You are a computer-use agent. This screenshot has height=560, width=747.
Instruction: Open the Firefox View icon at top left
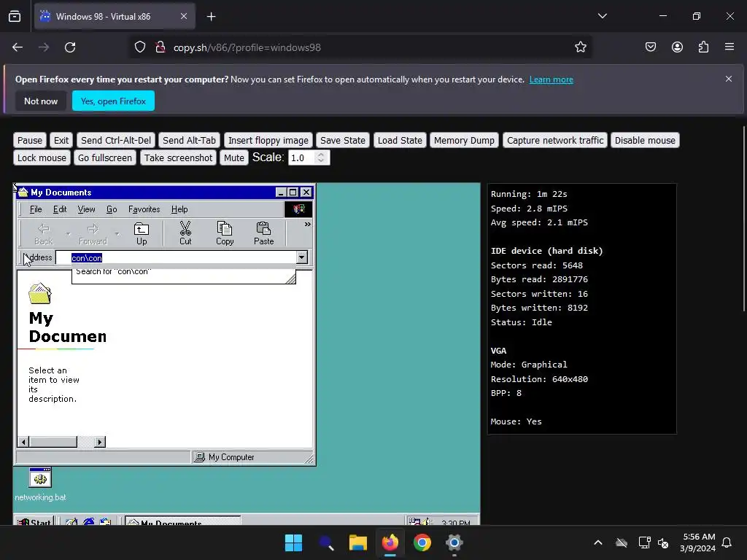[x=15, y=17]
